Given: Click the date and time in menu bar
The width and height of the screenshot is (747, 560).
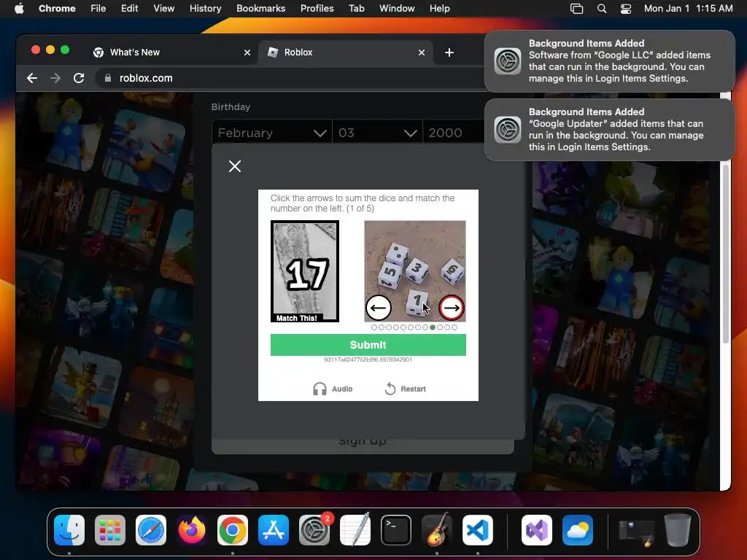Looking at the screenshot, I should [689, 9].
